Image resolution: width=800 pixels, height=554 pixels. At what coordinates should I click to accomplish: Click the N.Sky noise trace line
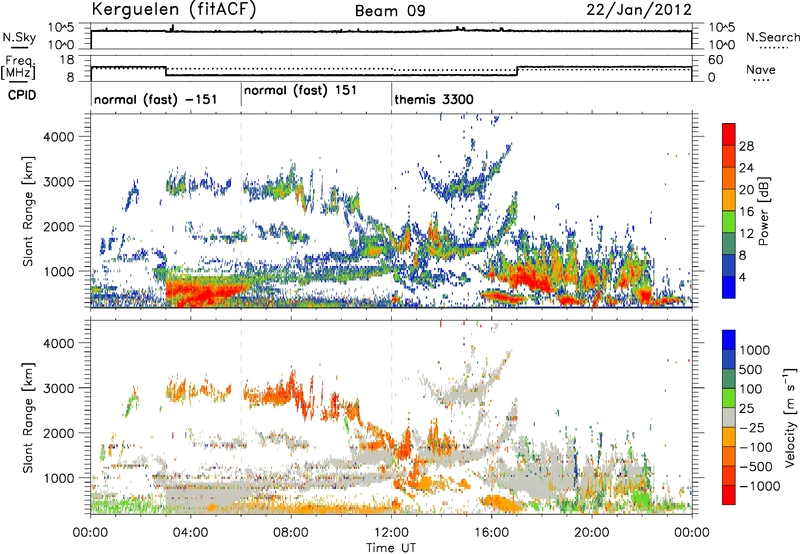coord(391,32)
